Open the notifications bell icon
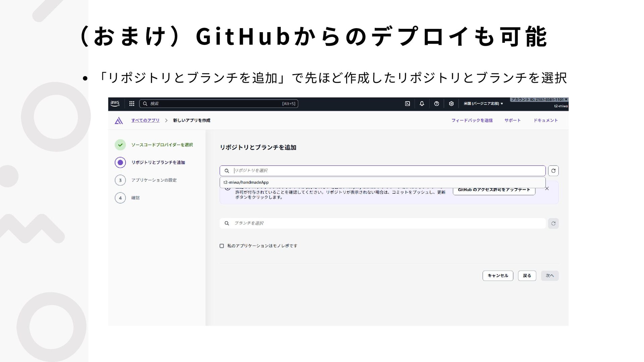The image size is (644, 362). tap(422, 104)
